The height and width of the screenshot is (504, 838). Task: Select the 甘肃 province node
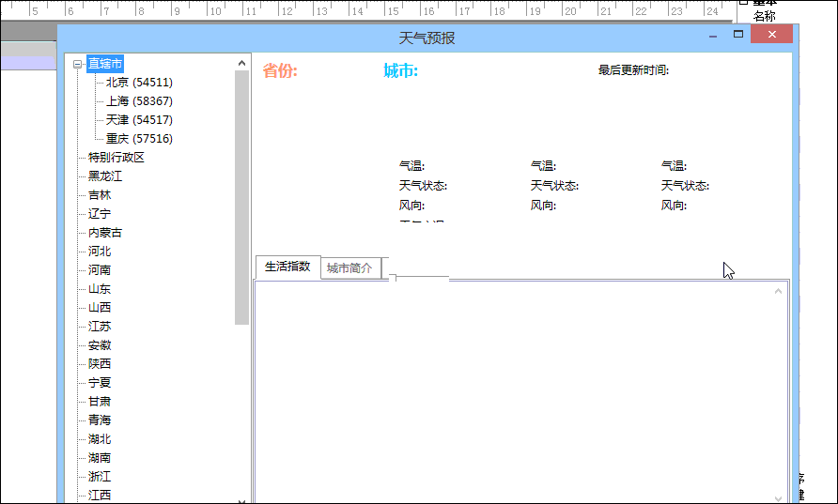(x=100, y=402)
